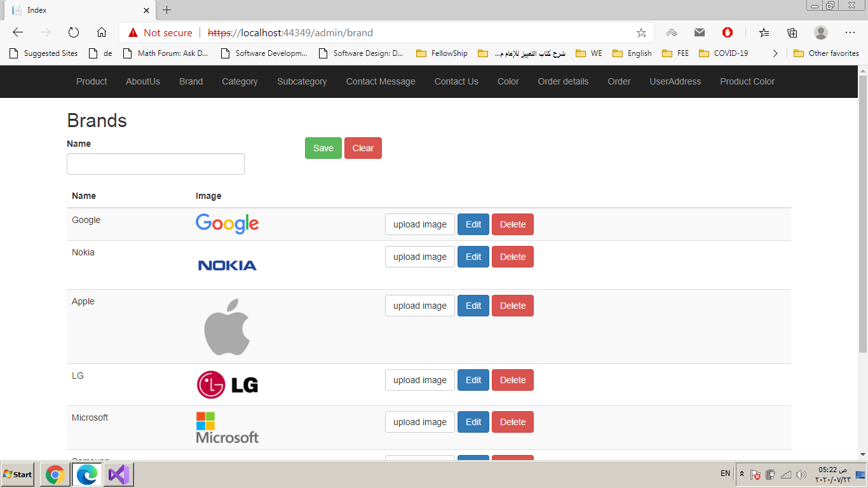The width and height of the screenshot is (868, 488).
Task: Upload image for Google brand
Action: (x=420, y=224)
